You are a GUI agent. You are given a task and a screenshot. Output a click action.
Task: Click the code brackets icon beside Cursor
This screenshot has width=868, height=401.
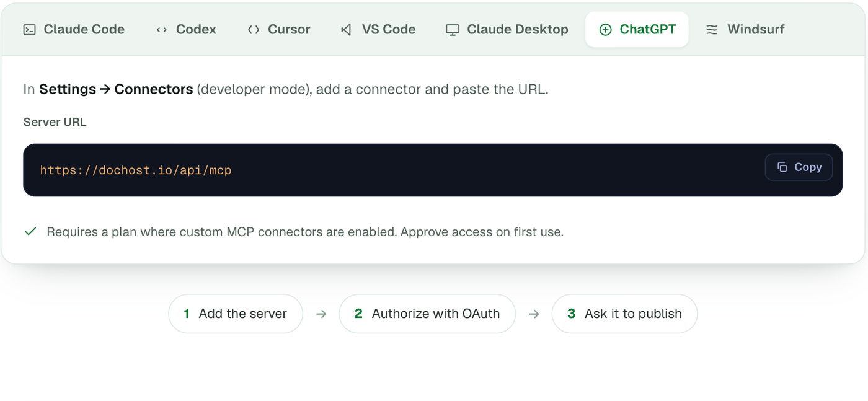tap(253, 30)
